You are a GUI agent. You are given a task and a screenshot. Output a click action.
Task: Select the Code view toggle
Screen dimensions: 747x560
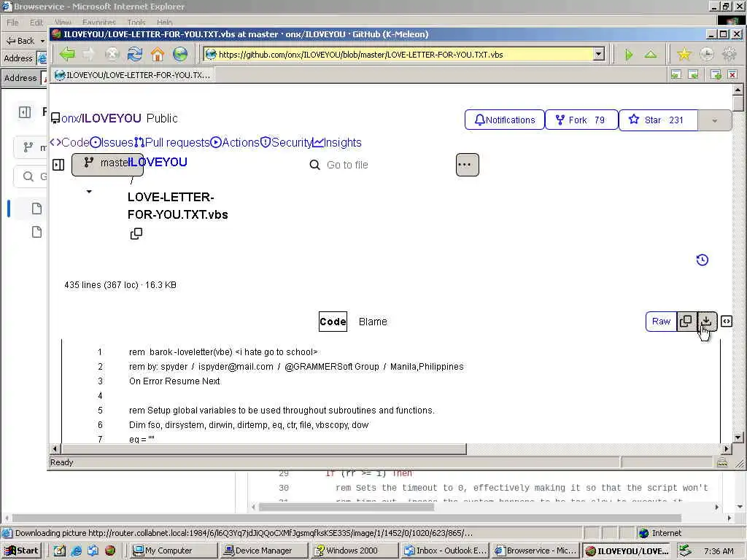coord(333,322)
